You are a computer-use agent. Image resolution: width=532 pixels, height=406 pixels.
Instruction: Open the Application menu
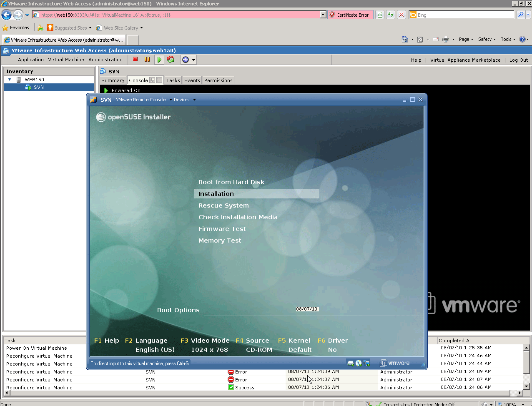click(31, 60)
